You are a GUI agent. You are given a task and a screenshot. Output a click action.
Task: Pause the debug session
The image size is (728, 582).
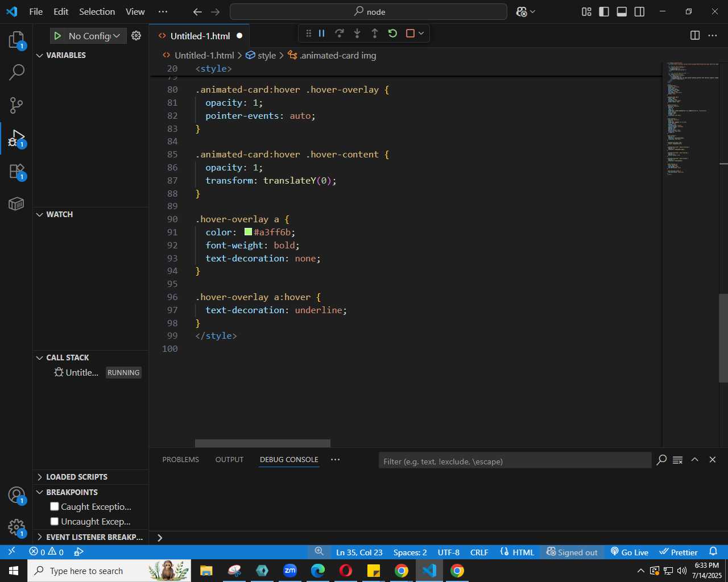322,34
